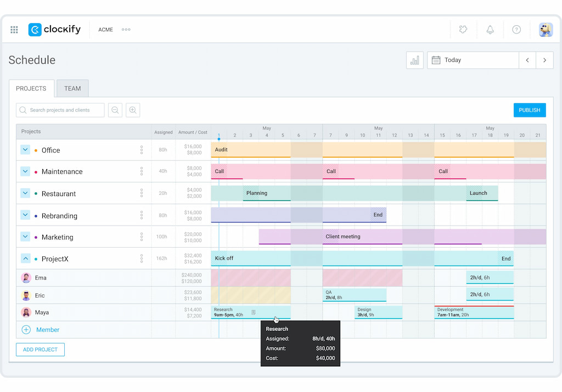Viewport: 562px width, 392px height.
Task: Open the notifications bell
Action: pos(490,30)
